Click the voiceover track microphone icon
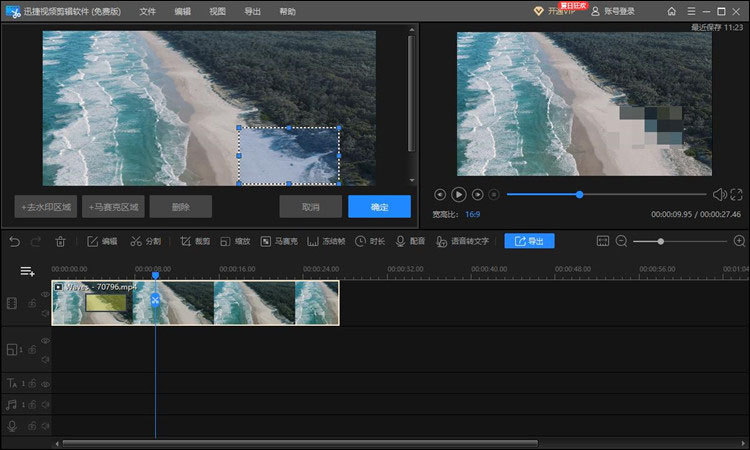 pos(12,426)
